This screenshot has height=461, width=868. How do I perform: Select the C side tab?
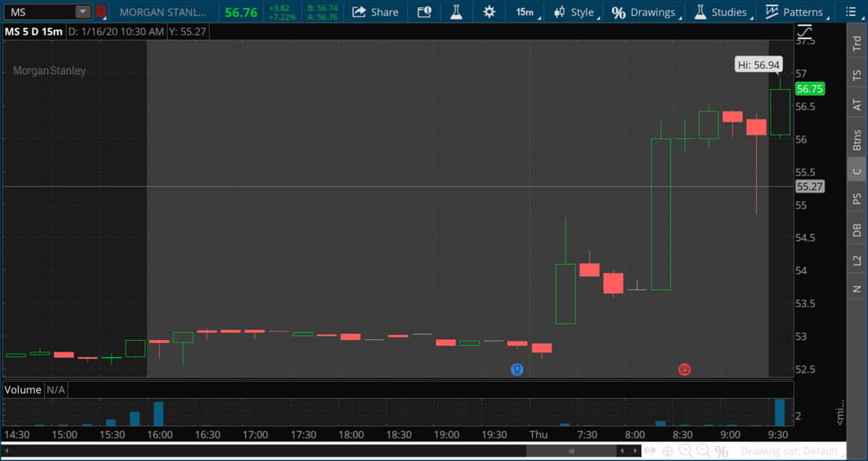pyautogui.click(x=857, y=171)
